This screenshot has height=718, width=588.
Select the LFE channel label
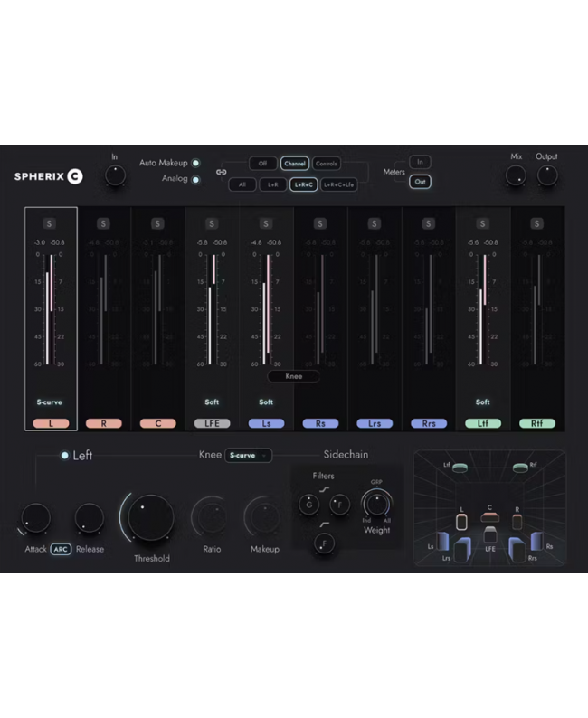[x=212, y=423]
